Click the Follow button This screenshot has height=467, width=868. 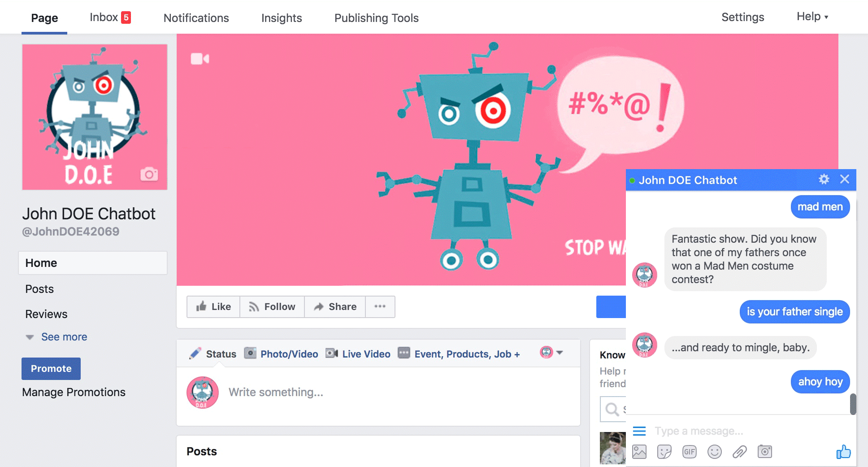coord(272,306)
